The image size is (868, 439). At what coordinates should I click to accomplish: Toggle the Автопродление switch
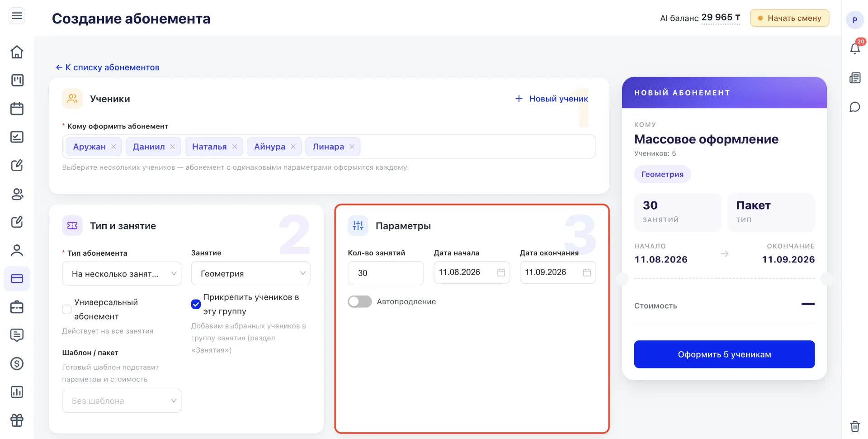(x=360, y=301)
